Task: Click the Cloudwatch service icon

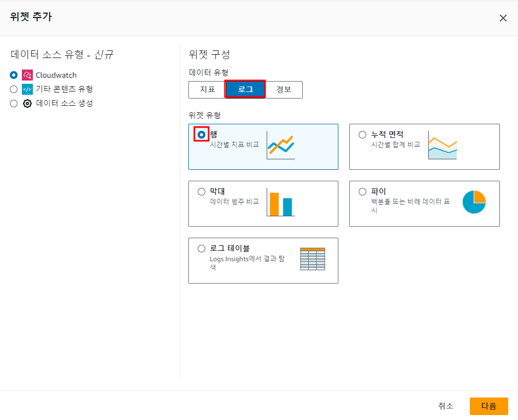Action: pyautogui.click(x=27, y=75)
